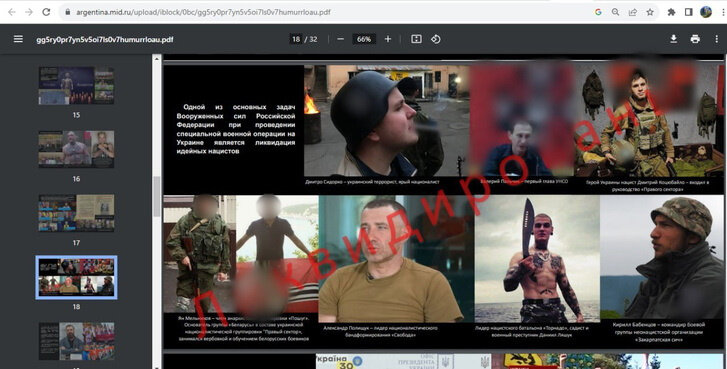
Task: Rotate PDF counterclockwise
Action: click(x=435, y=39)
